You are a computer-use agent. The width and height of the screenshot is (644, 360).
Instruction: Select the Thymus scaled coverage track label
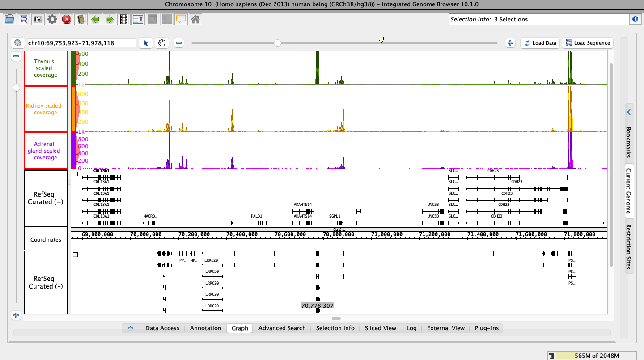point(46,68)
